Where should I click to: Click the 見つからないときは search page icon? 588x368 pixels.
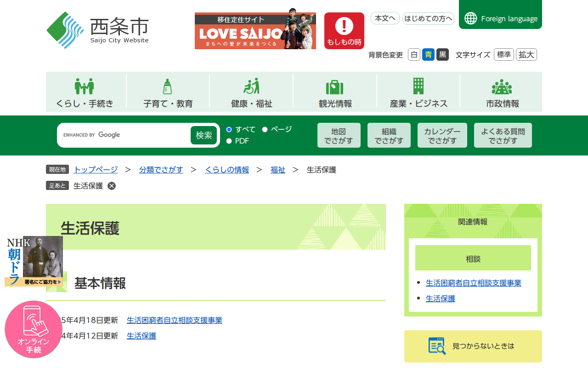click(x=437, y=346)
